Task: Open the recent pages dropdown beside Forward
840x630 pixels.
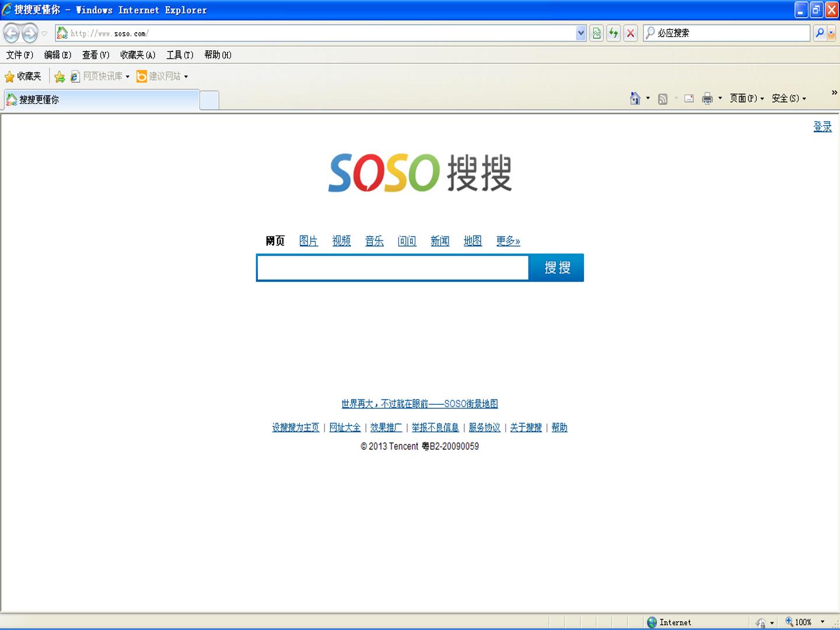Action: click(44, 33)
